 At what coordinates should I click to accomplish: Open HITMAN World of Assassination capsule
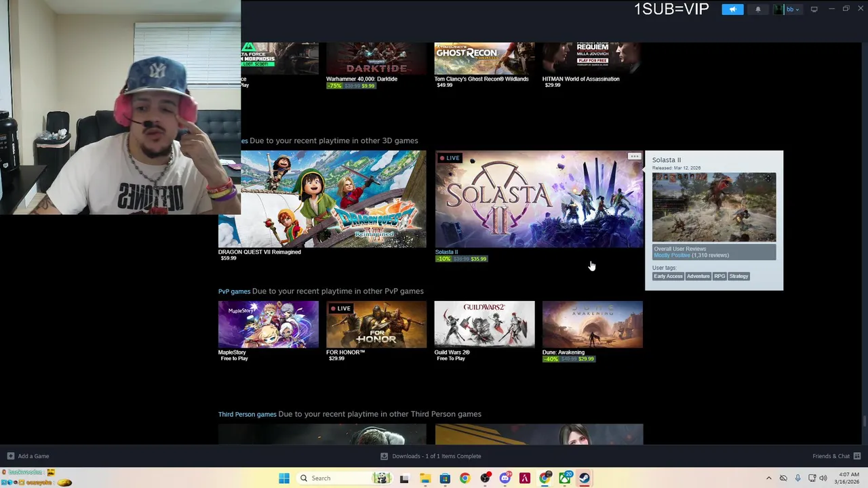click(x=592, y=58)
